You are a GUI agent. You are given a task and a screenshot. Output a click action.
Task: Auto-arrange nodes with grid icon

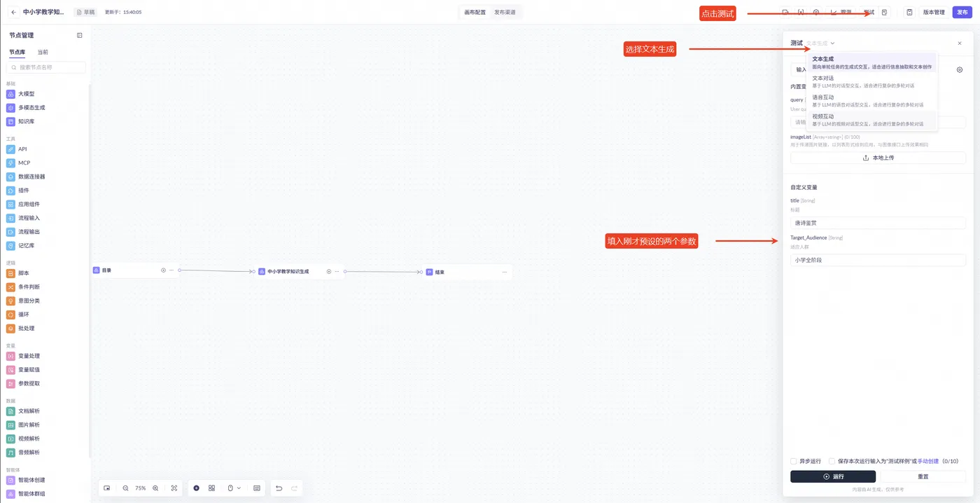tap(211, 488)
